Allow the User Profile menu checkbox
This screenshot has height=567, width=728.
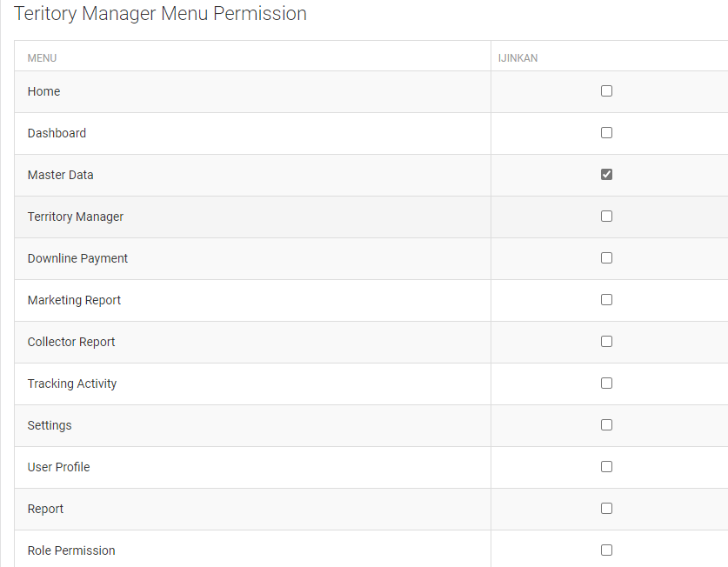pyautogui.click(x=606, y=467)
